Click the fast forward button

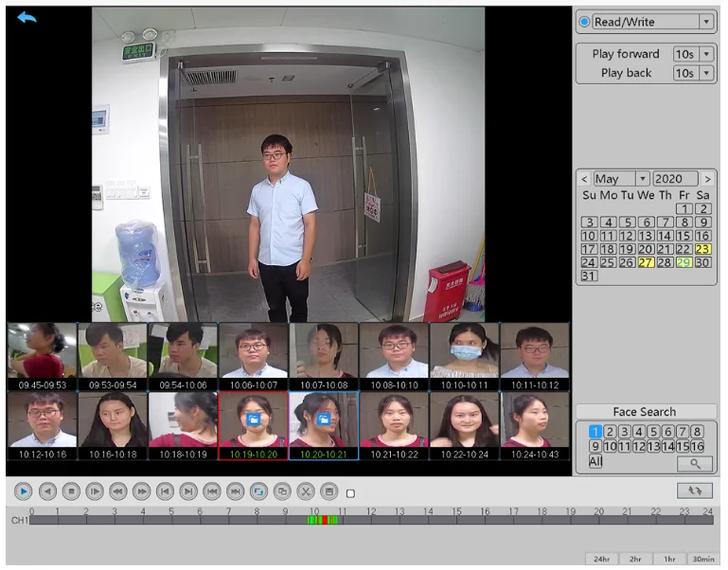point(141,491)
